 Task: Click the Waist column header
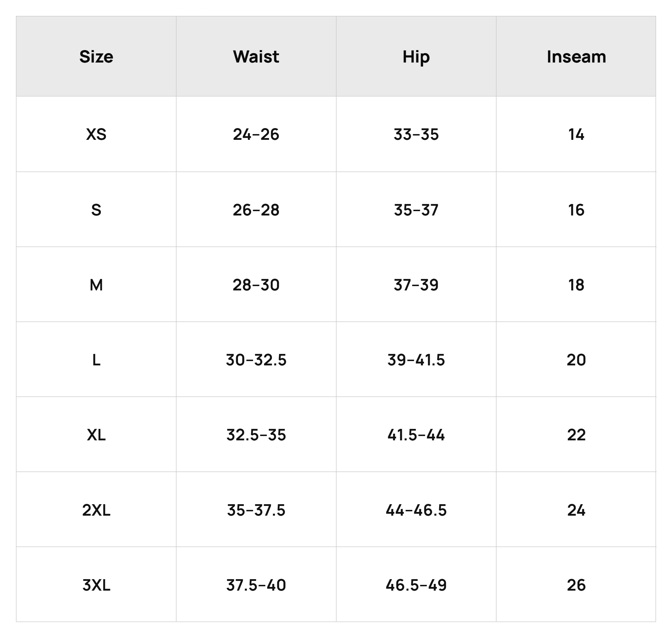coord(256,57)
